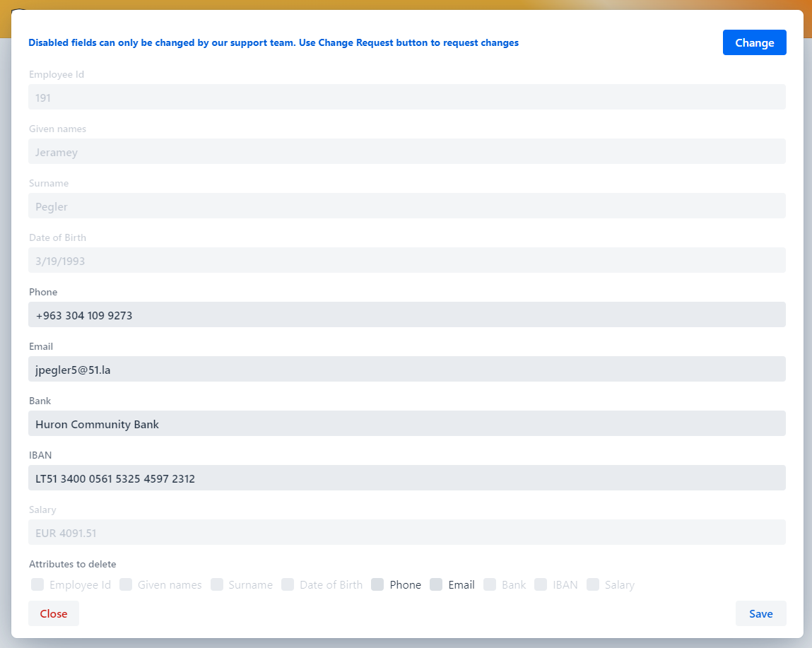812x648 pixels.
Task: Click the Given names field label
Action: pyautogui.click(x=57, y=129)
